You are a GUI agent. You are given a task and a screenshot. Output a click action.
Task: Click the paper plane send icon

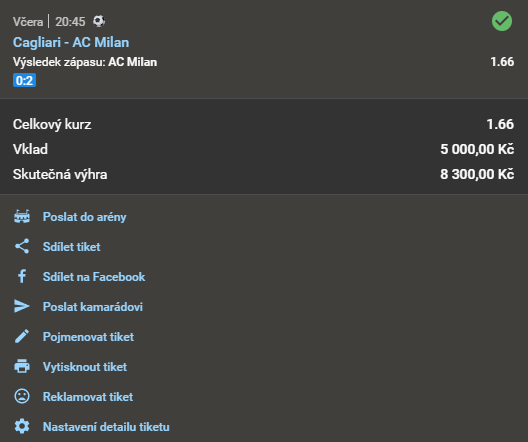[22, 306]
